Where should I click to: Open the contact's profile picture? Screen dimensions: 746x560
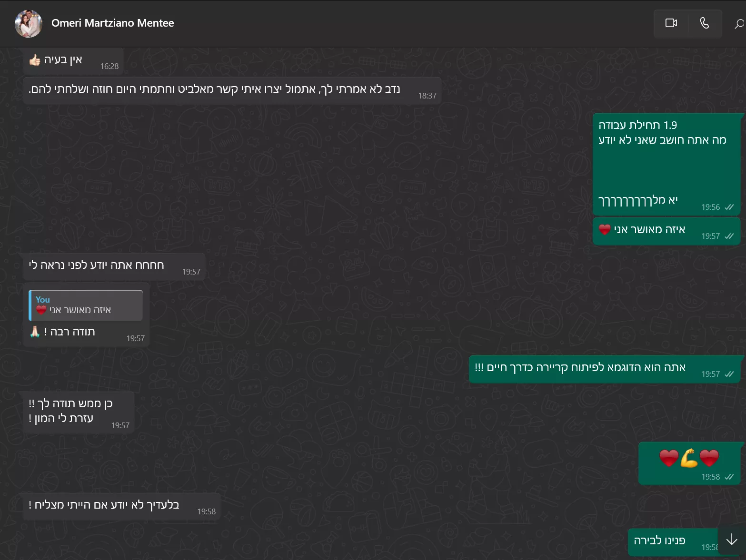[x=29, y=23]
